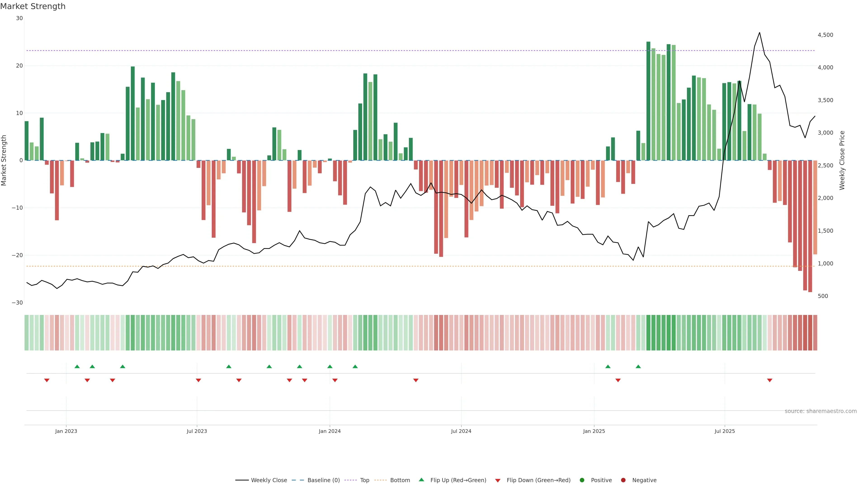
Task: Click the Weekly Close Price axis title
Action: tap(842, 160)
